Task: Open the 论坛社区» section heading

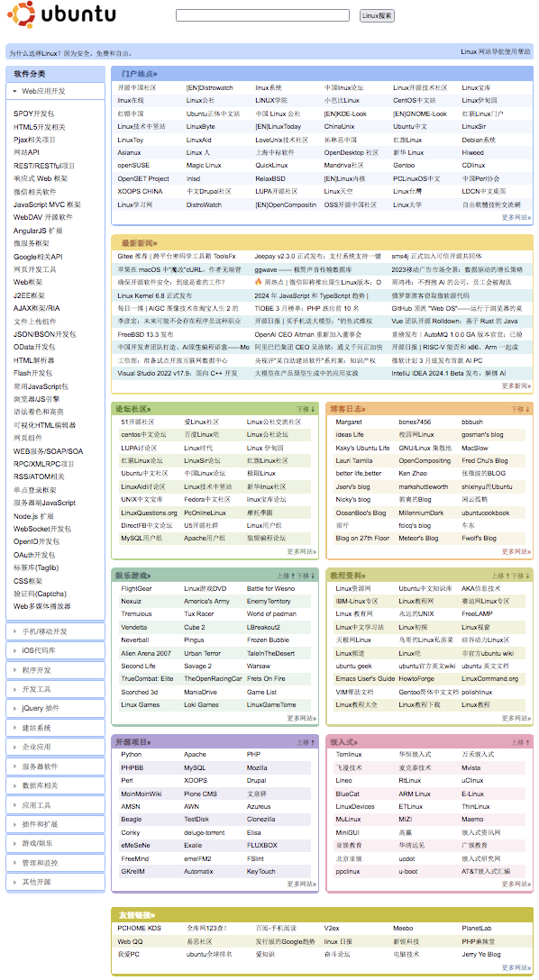Action: point(133,409)
